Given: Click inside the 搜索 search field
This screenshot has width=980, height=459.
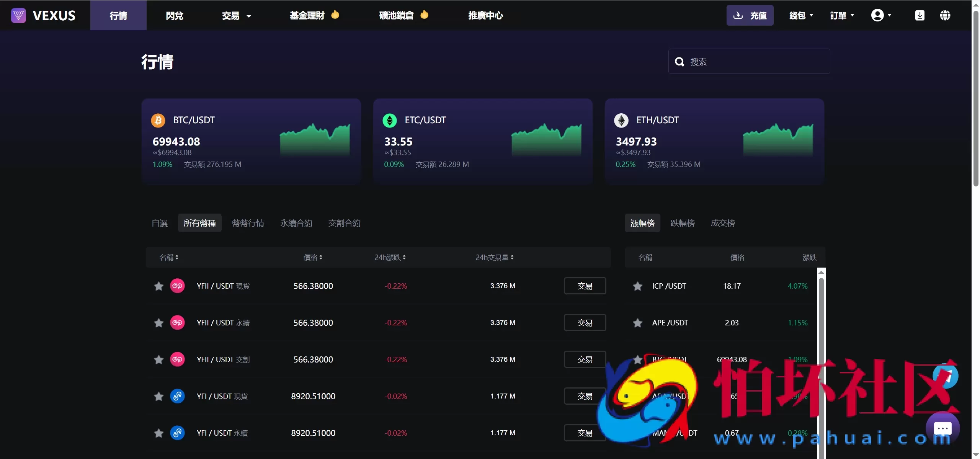Looking at the screenshot, I should [746, 61].
